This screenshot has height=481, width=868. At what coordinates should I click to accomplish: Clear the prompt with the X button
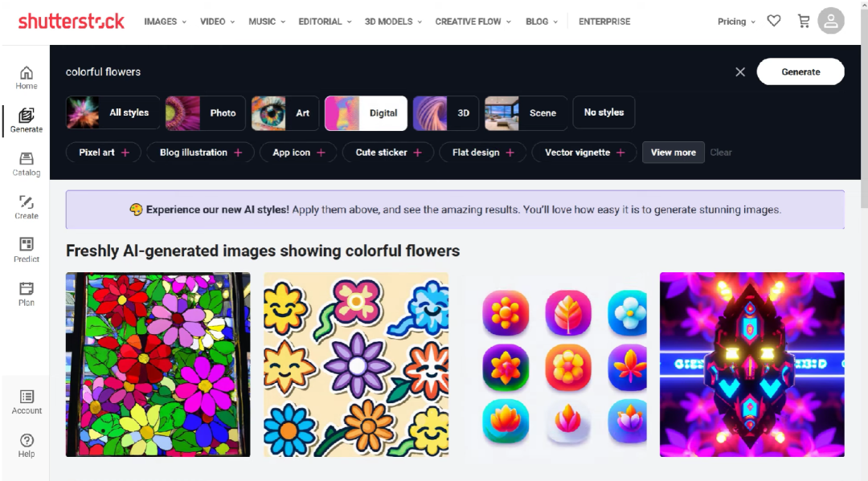click(740, 71)
